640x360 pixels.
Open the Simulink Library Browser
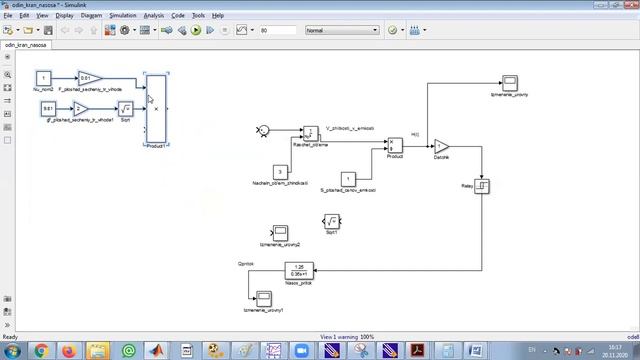110,30
